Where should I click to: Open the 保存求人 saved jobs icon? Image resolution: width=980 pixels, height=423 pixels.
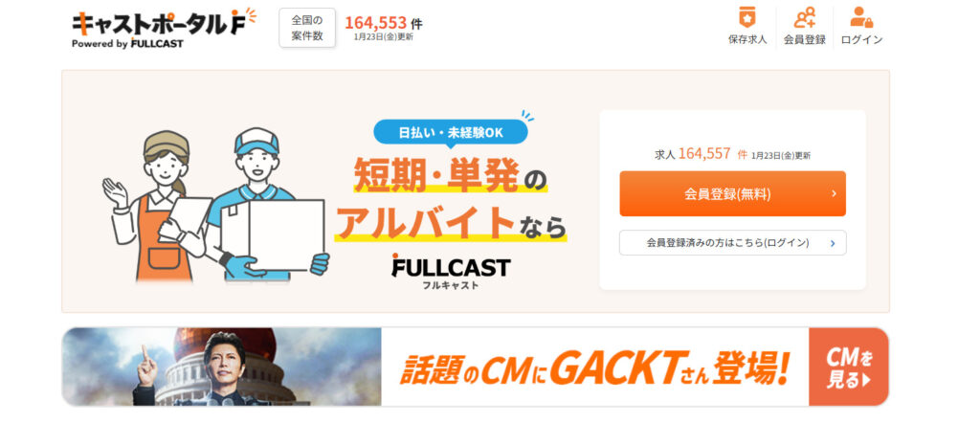(x=746, y=17)
